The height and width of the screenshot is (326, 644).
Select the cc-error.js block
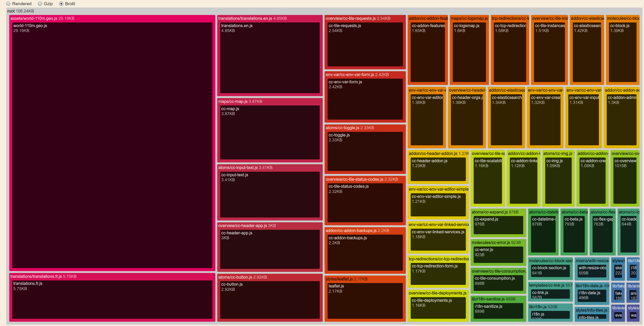click(498, 255)
